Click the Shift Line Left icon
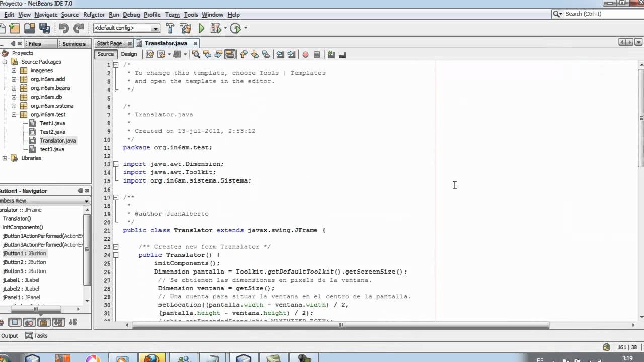Screen dimensions: 644x362 coord(280,54)
